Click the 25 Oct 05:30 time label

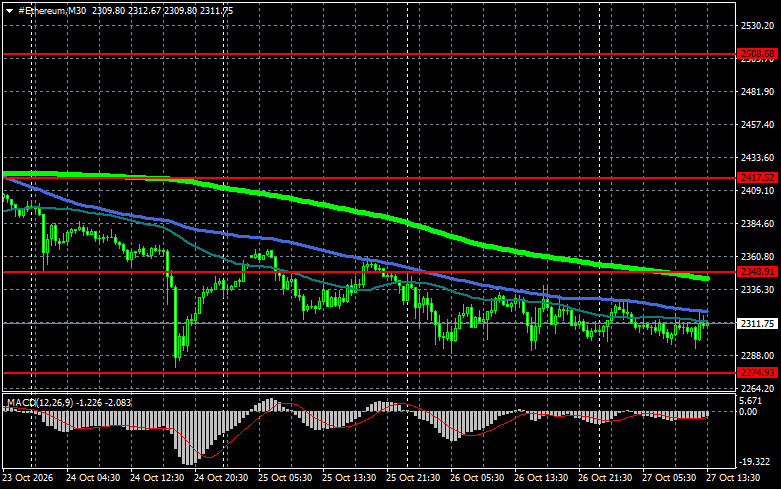(285, 478)
